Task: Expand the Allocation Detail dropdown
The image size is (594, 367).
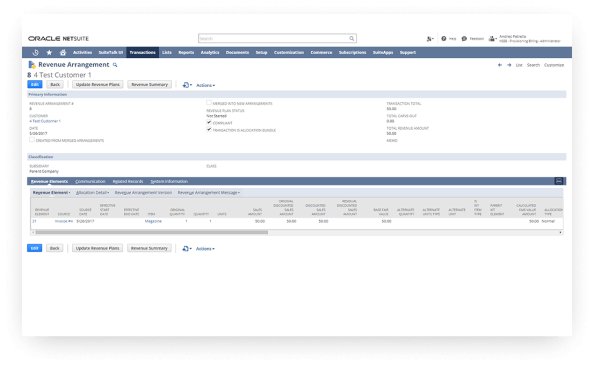Action: click(x=92, y=193)
